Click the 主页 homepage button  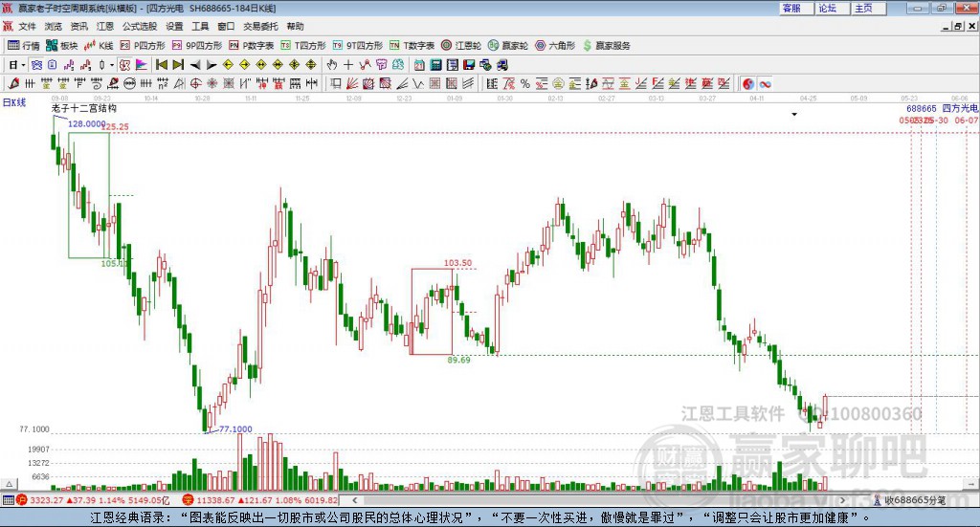click(867, 8)
